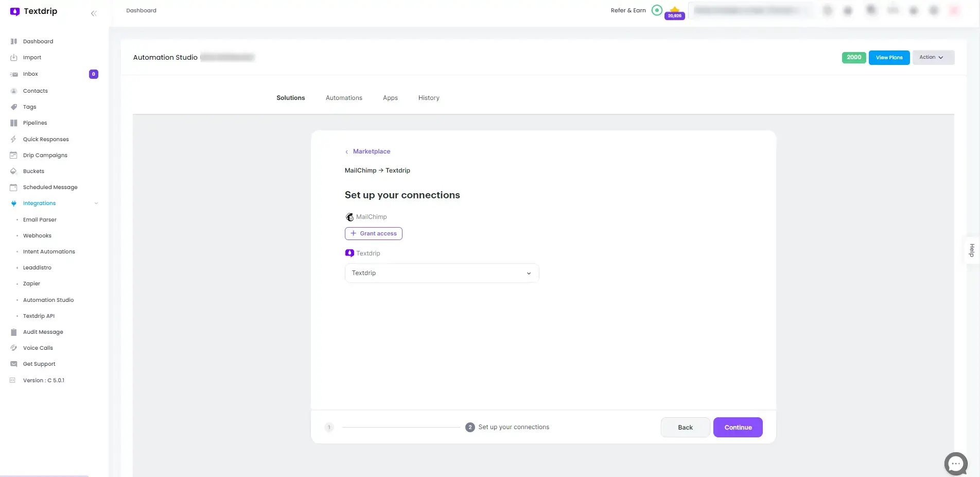The width and height of the screenshot is (980, 477).
Task: Click the green online status indicator
Action: [x=657, y=10]
